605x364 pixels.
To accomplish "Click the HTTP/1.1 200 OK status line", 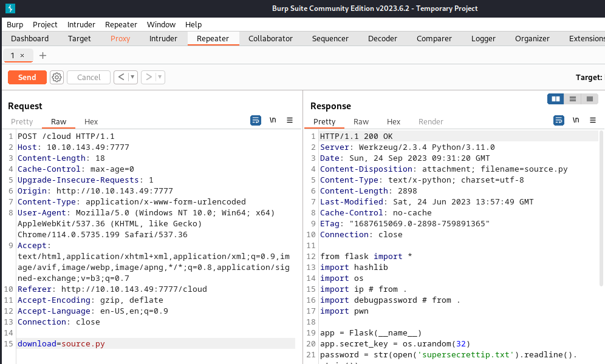I will pyautogui.click(x=356, y=136).
